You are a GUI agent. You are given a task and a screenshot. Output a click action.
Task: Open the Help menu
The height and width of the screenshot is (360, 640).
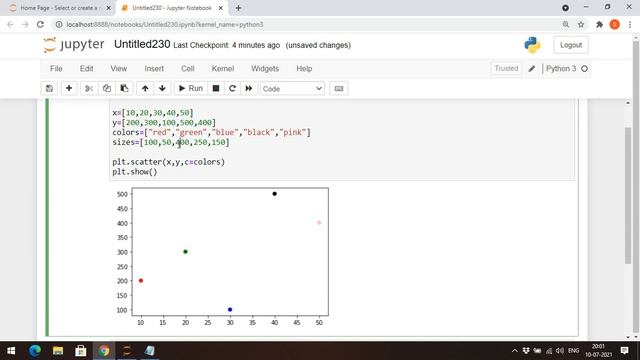tap(304, 69)
